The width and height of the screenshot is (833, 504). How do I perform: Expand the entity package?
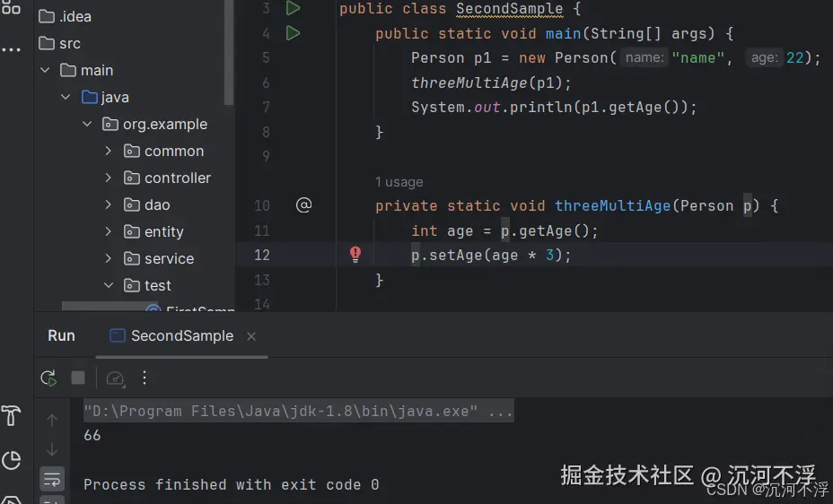coord(109,232)
